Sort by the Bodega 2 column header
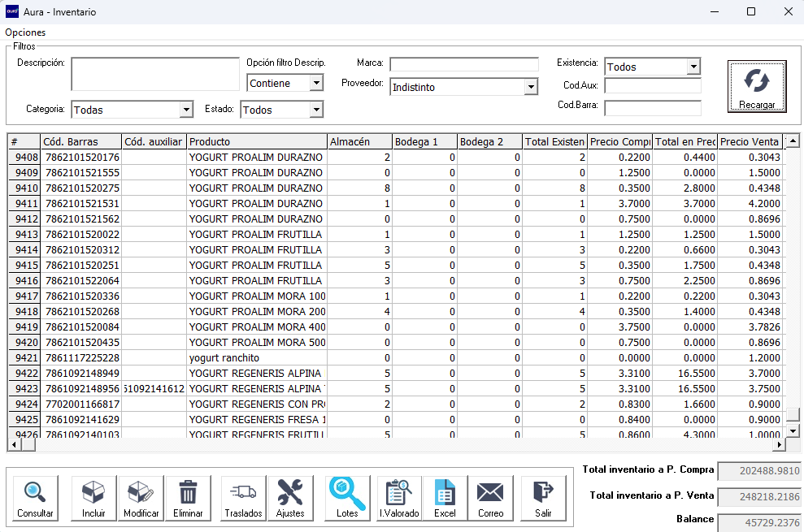Viewport: 804px width, 532px height. point(489,141)
